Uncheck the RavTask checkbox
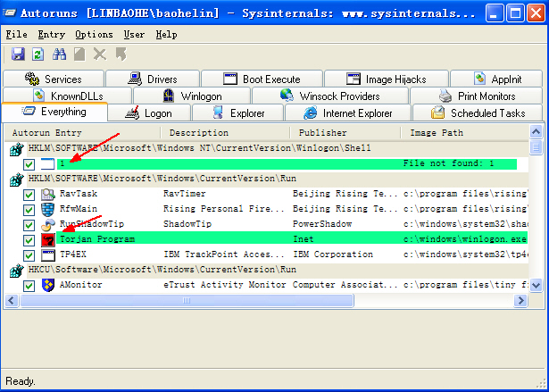Image resolution: width=549 pixels, height=392 pixels. (29, 195)
